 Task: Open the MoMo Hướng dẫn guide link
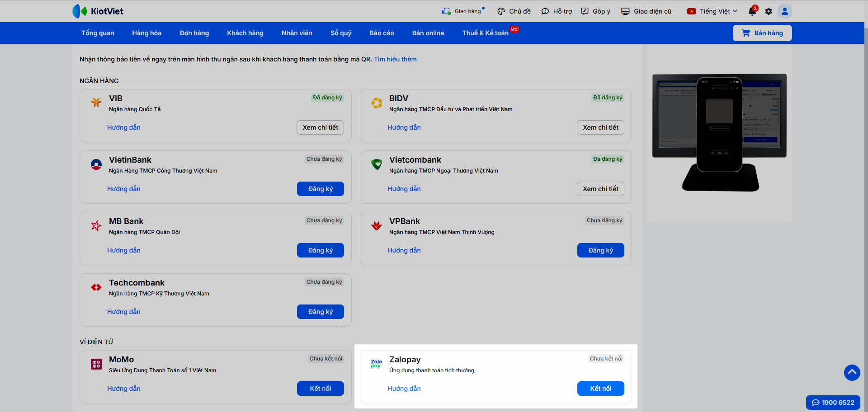(124, 389)
